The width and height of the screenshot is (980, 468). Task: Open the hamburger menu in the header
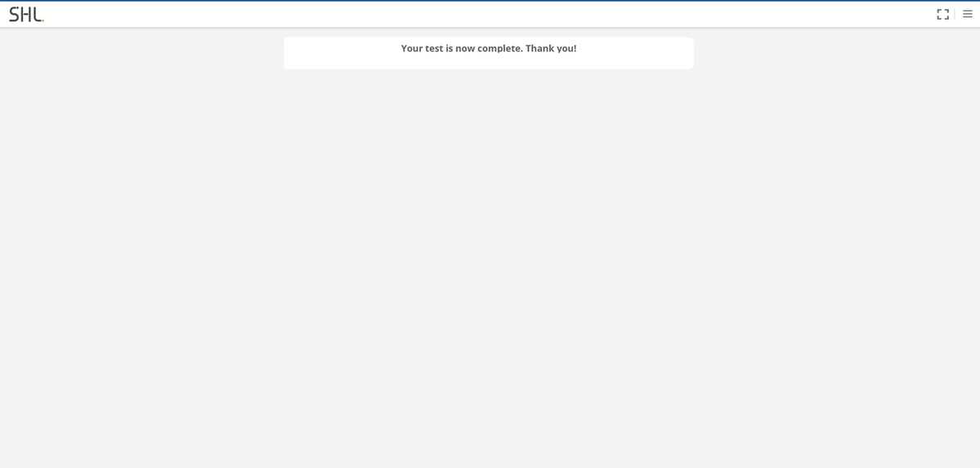pyautogui.click(x=967, y=15)
